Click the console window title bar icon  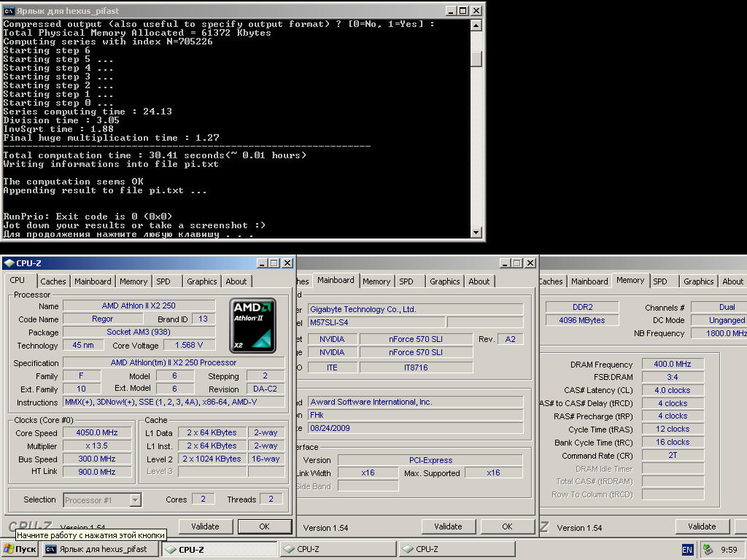coord(9,10)
